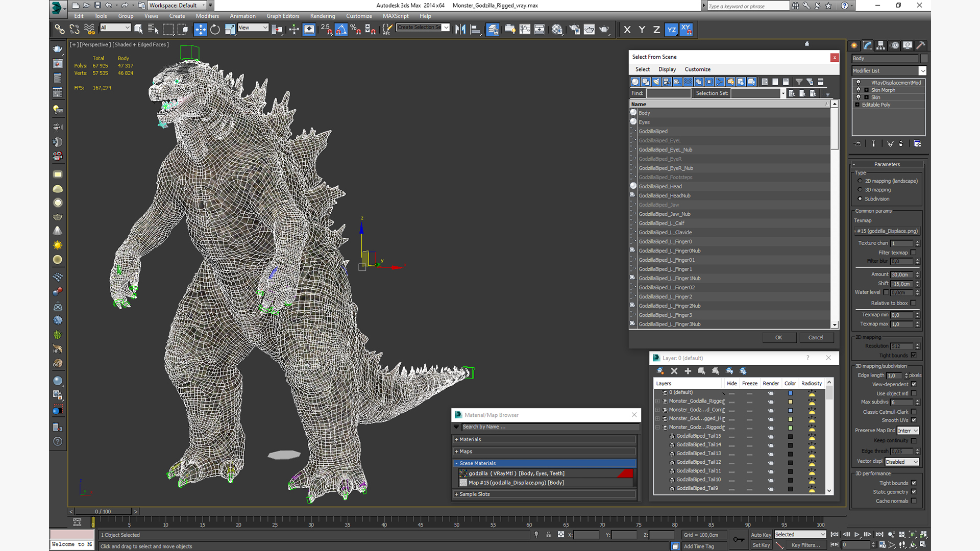
Task: Select the 3D mapping radio button
Action: coord(860,190)
